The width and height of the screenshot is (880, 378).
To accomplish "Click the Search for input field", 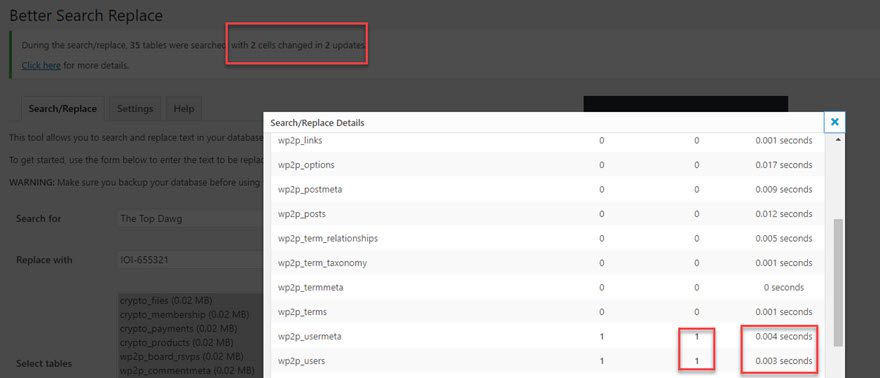I will pos(191,219).
